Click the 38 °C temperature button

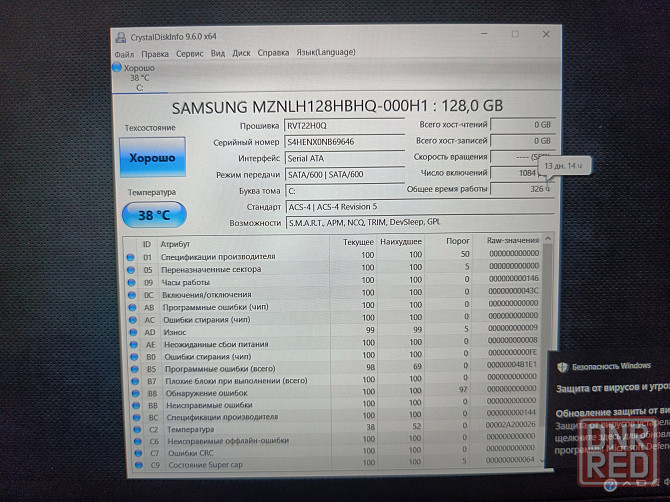154,215
